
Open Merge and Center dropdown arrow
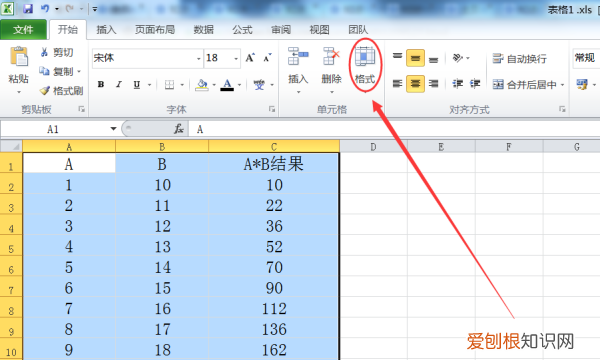click(x=562, y=85)
